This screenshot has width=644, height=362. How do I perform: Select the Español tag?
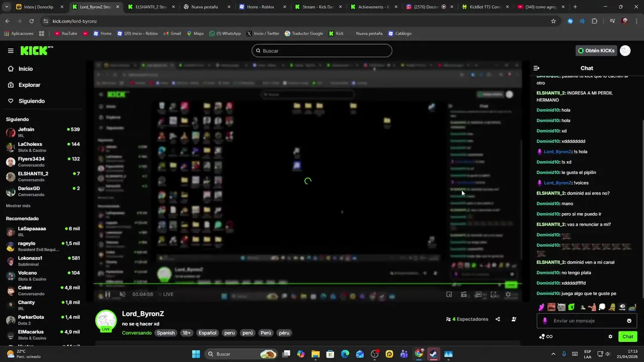click(207, 333)
